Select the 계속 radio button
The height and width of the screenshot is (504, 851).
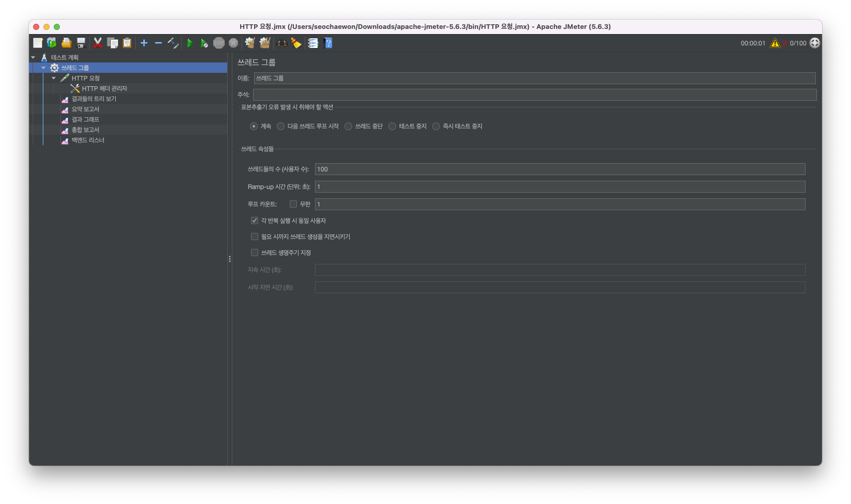tap(254, 126)
